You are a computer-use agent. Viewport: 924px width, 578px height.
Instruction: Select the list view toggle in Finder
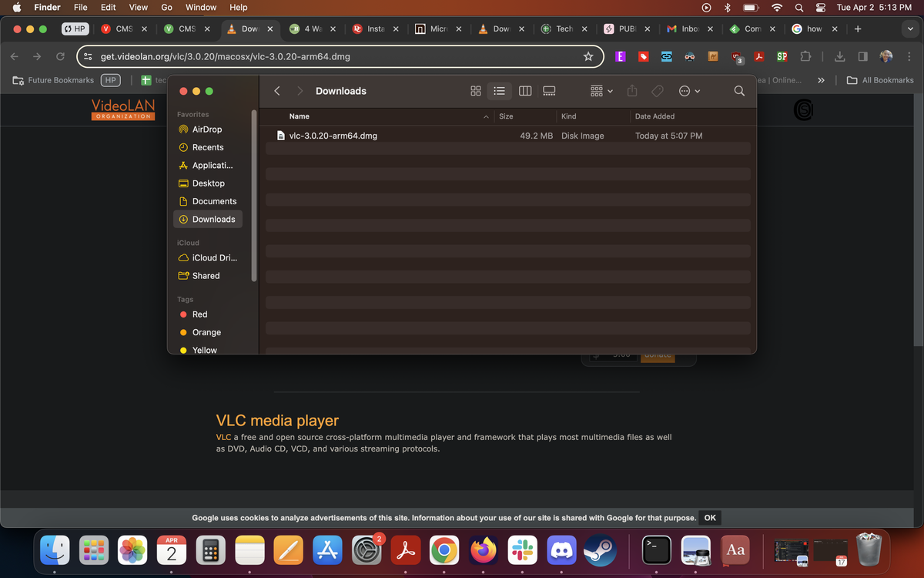tap(500, 90)
